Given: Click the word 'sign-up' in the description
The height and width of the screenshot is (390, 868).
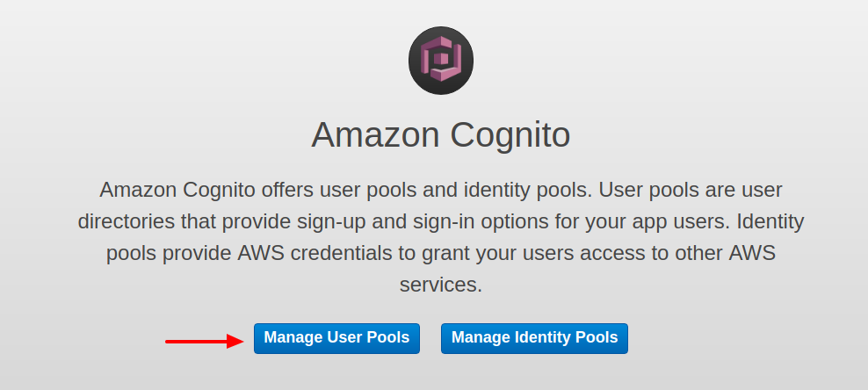Looking at the screenshot, I should 329,223.
